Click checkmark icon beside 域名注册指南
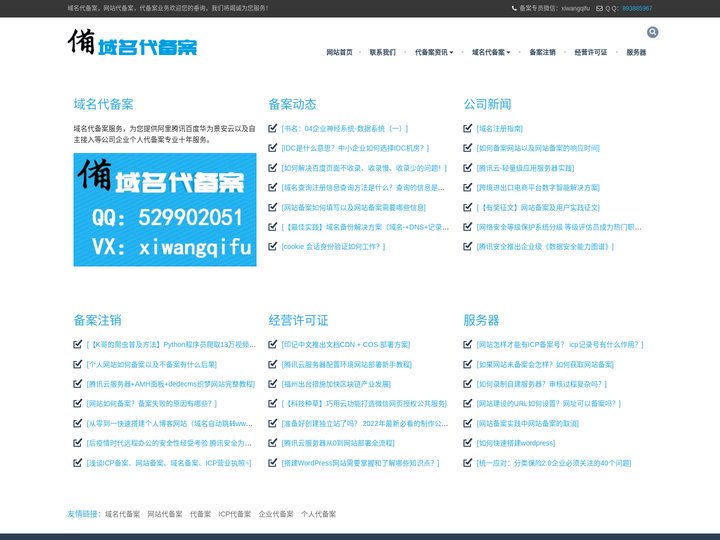The height and width of the screenshot is (540, 720). pyautogui.click(x=467, y=128)
